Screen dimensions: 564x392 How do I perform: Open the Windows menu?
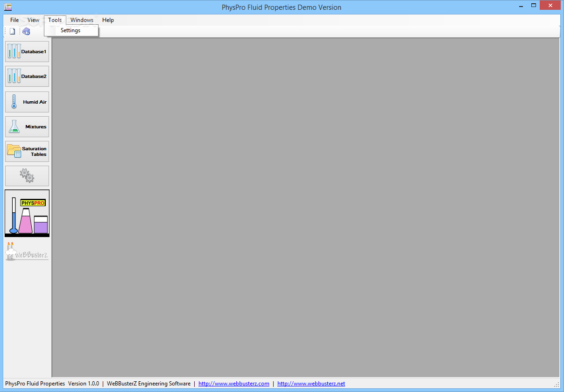pyautogui.click(x=82, y=20)
